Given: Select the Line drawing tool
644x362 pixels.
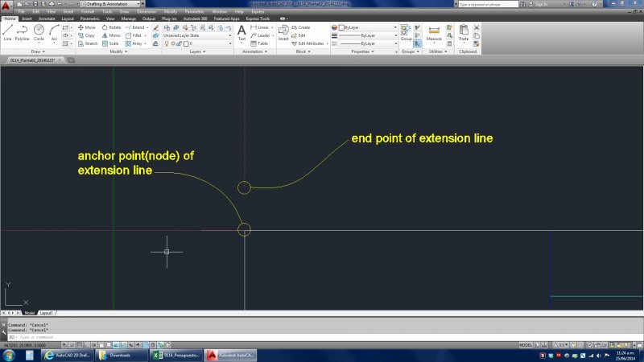Looking at the screenshot, I should point(8,32).
